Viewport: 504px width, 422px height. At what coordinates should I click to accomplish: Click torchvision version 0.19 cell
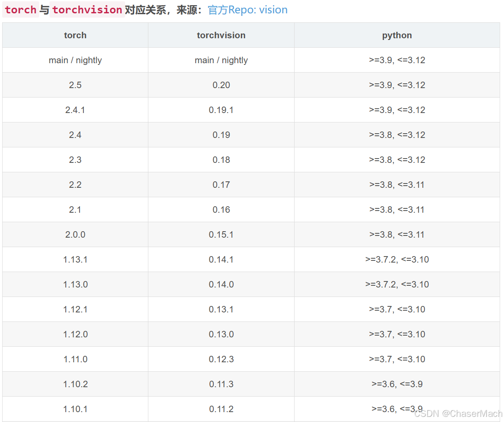[x=221, y=135]
